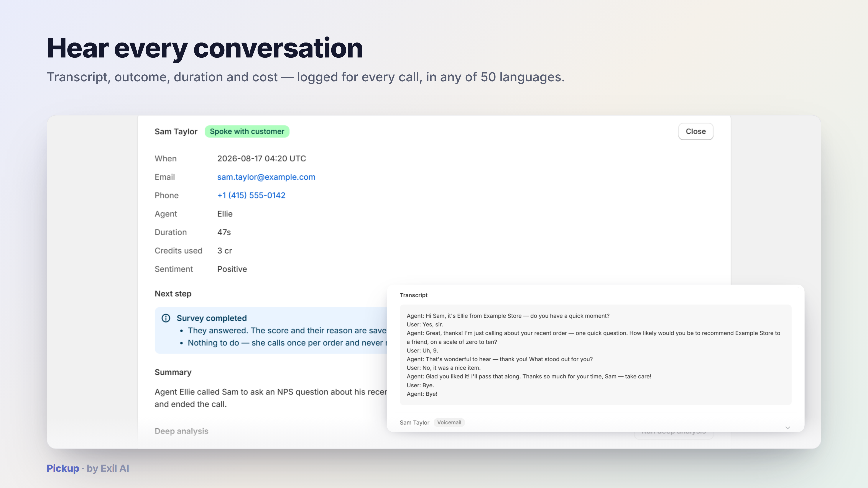This screenshot has height=488, width=868.
Task: Click the Survey completed title
Action: pos(212,318)
